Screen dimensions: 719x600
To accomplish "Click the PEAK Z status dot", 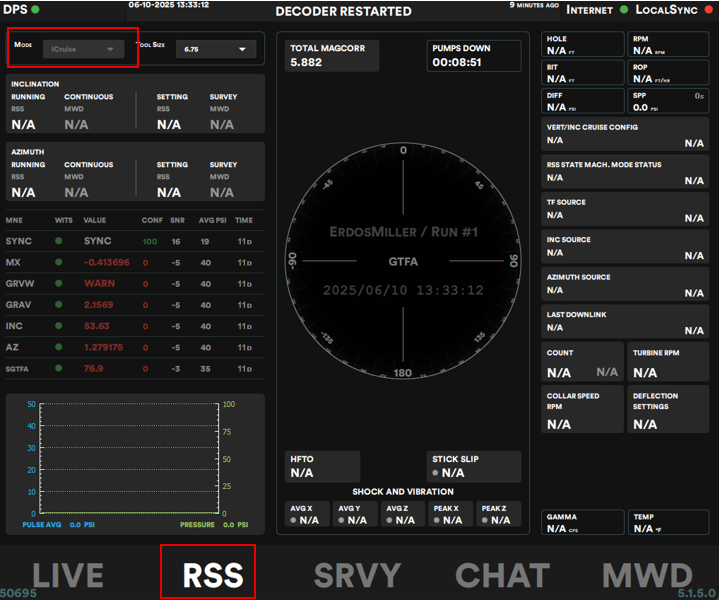I will [485, 520].
